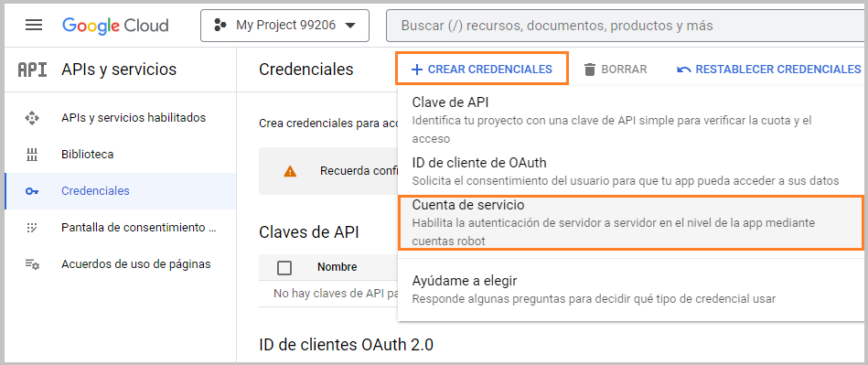Click the Credenciales page title
Viewport: 868px width, 365px height.
point(306,70)
